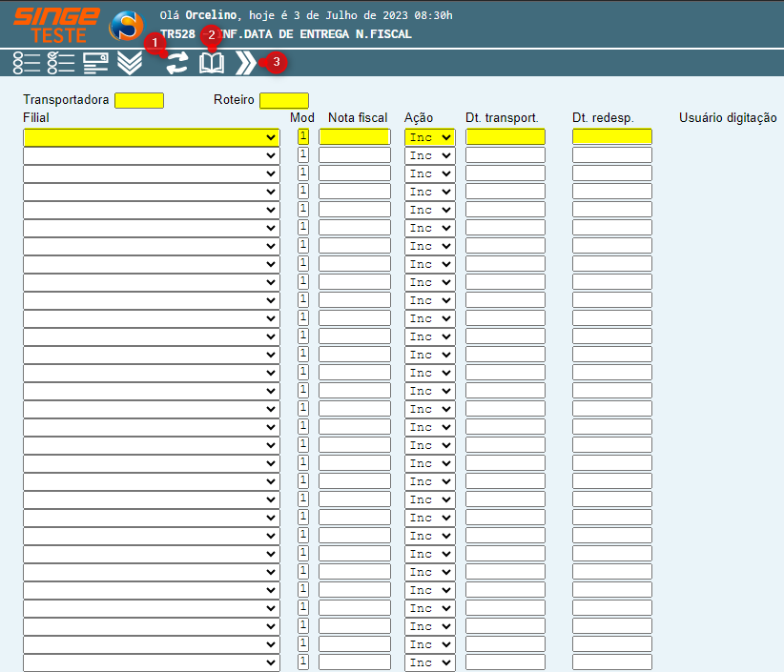Click the refresh arrows toolbar icon

pos(176,64)
